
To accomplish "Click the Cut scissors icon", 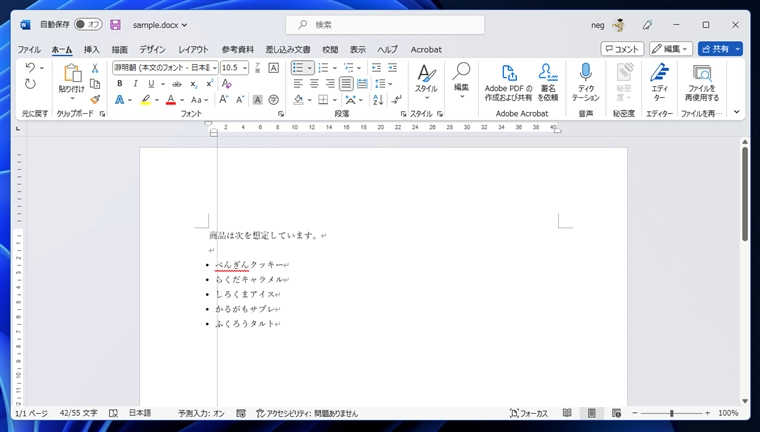I will point(95,68).
